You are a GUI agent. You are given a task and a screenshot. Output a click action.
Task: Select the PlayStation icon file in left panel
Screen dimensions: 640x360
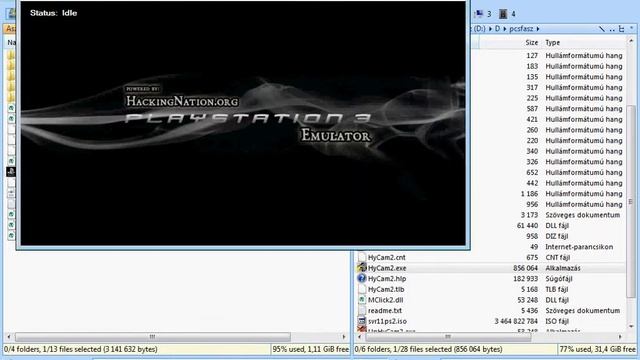click(11, 172)
